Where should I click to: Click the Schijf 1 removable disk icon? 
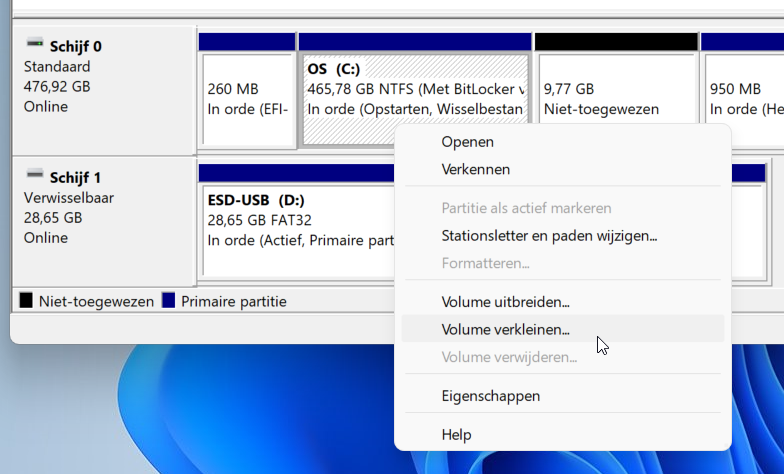pos(34,174)
